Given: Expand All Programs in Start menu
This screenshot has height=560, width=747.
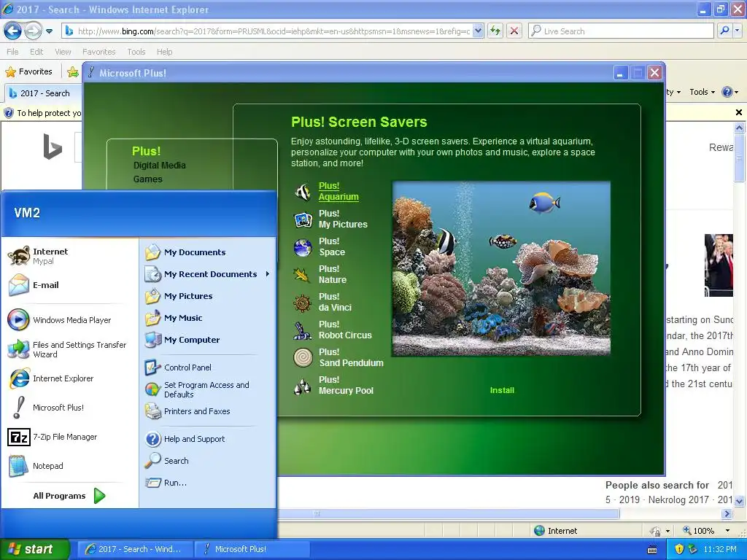Looking at the screenshot, I should click(x=69, y=496).
